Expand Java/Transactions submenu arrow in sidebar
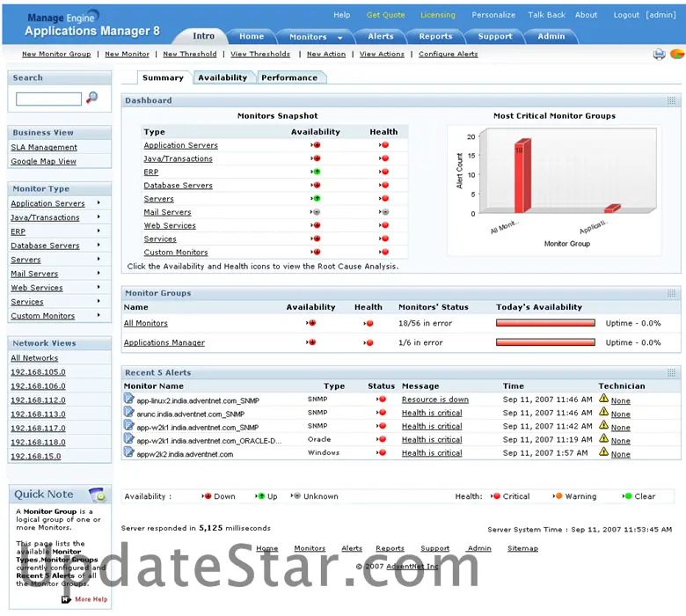This screenshot has height=616, width=686. 99,216
